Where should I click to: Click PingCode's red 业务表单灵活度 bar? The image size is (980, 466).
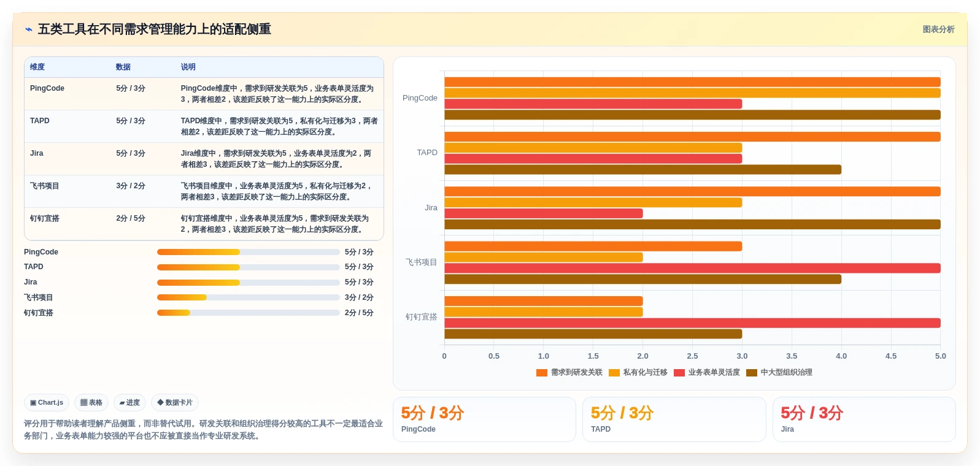pos(593,104)
